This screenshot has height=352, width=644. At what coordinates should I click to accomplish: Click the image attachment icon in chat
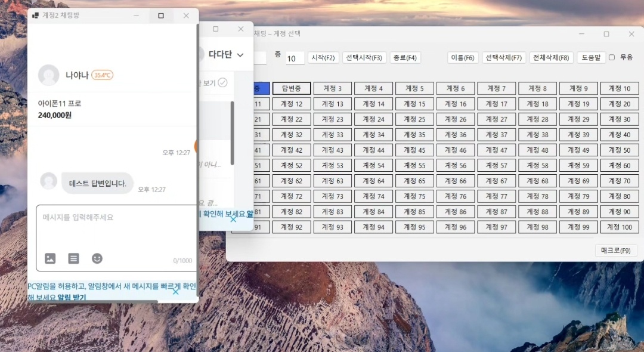point(50,258)
